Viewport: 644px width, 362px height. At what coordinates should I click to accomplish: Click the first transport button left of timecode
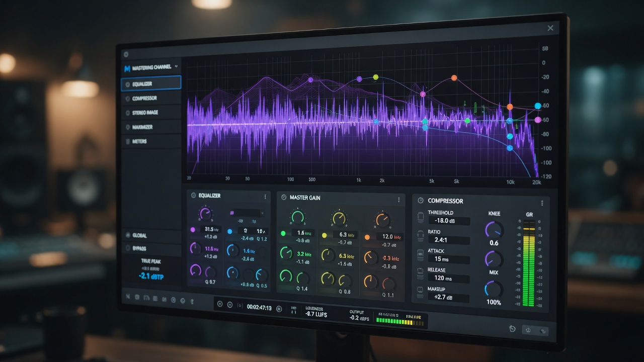pos(219,304)
